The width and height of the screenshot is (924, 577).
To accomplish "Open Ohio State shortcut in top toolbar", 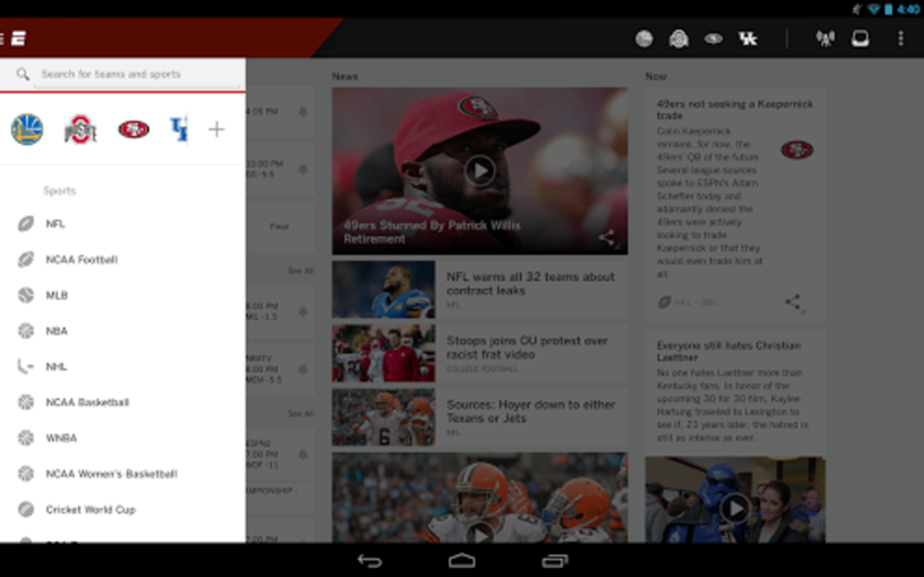I will [679, 39].
